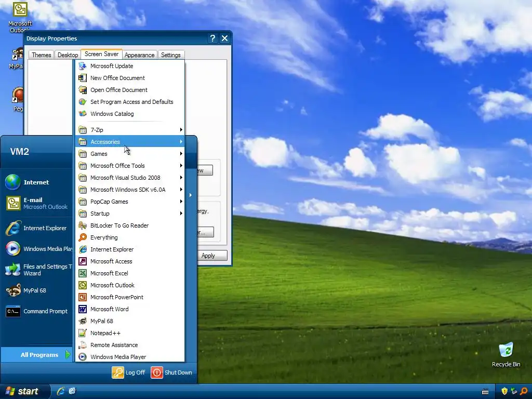Switch to the Desktop tab
This screenshot has height=399, width=532.
point(68,55)
